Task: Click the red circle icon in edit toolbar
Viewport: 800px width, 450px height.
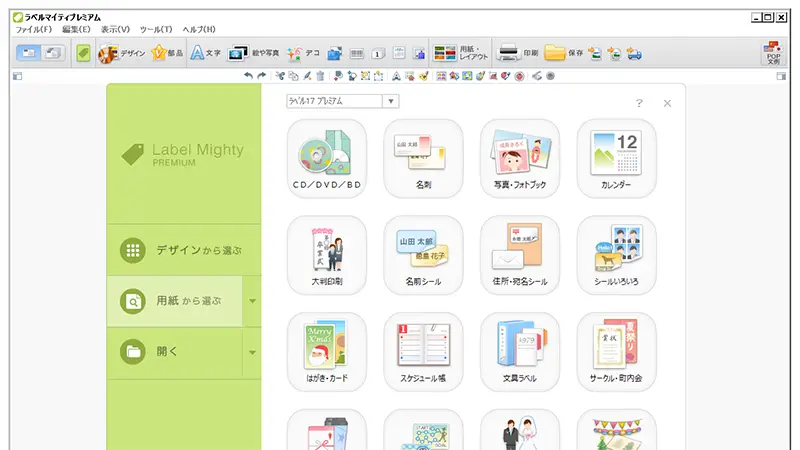Action: tap(519, 76)
